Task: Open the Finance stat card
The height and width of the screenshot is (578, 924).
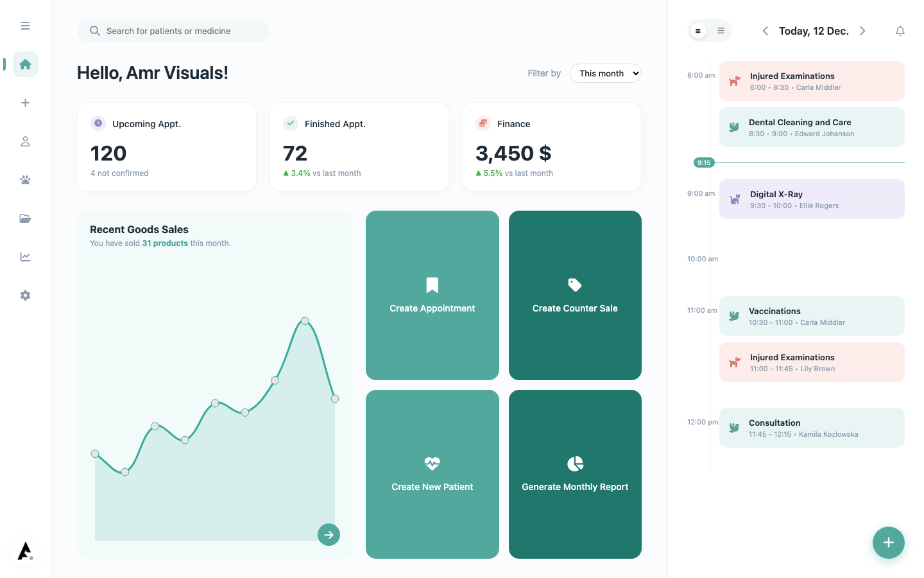Action: 552,146
